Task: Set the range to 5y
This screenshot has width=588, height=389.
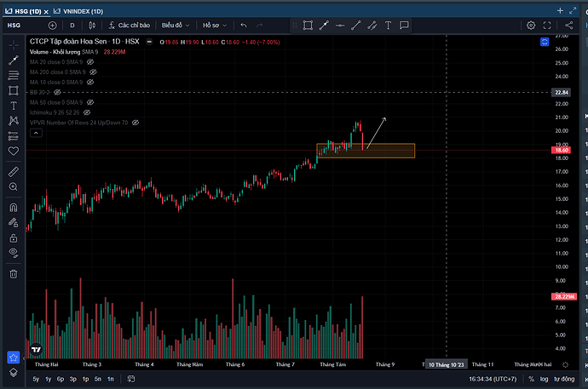Action: tap(36, 379)
